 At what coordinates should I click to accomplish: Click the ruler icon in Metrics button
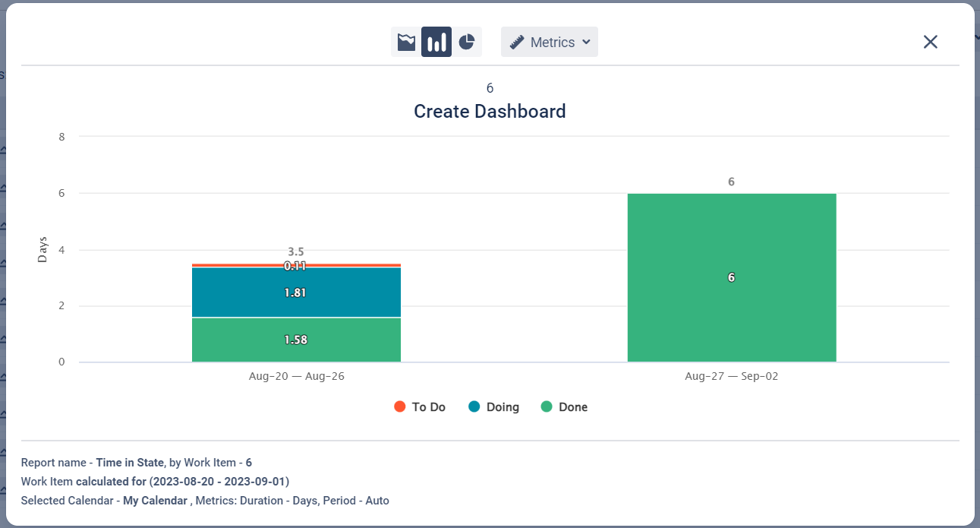point(517,43)
